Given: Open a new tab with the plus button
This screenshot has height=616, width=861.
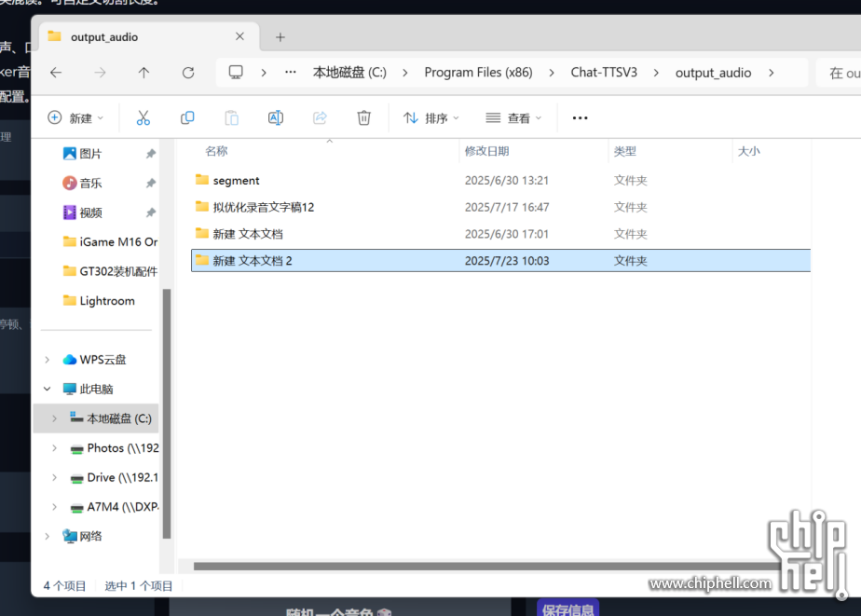Looking at the screenshot, I should click(280, 37).
